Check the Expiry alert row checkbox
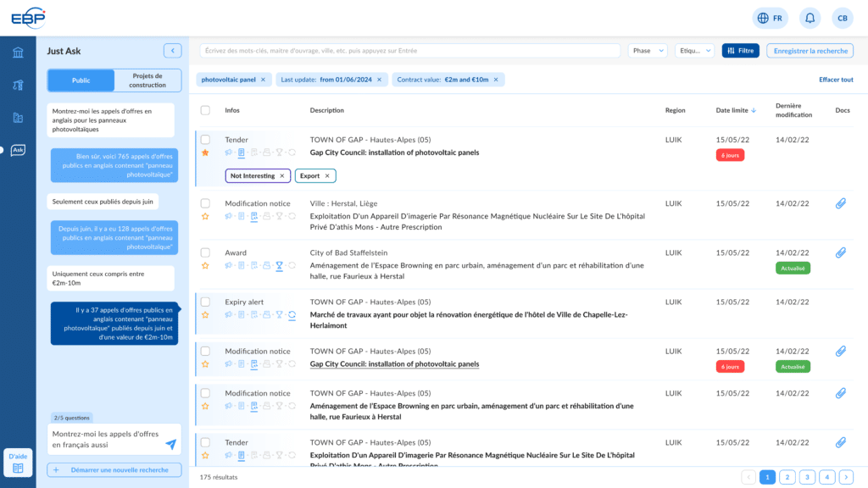 click(205, 302)
